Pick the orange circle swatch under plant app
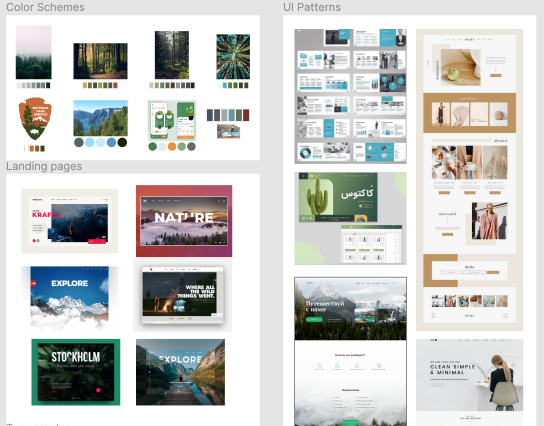544x426 pixels. 172,146
